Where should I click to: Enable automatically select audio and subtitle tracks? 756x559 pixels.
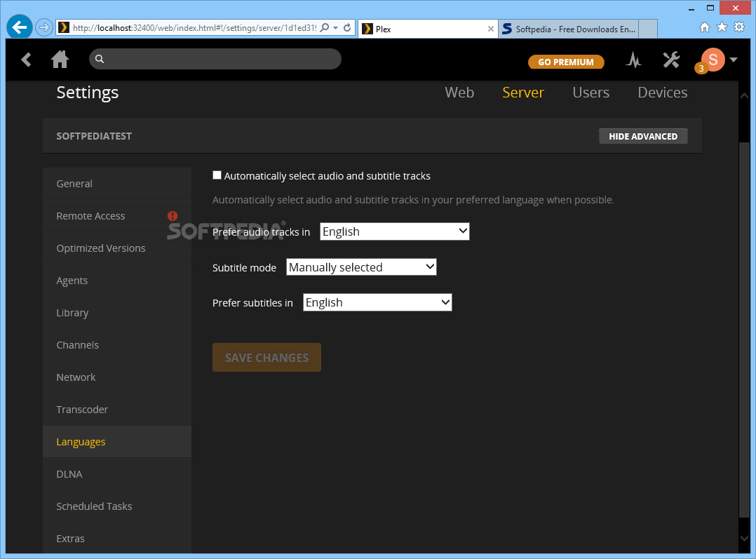coord(217,175)
